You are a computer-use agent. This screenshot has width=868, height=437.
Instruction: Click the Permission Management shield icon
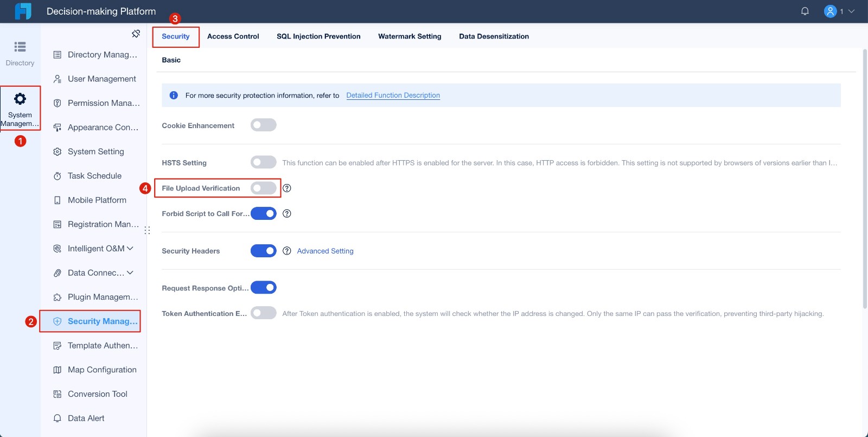(58, 103)
